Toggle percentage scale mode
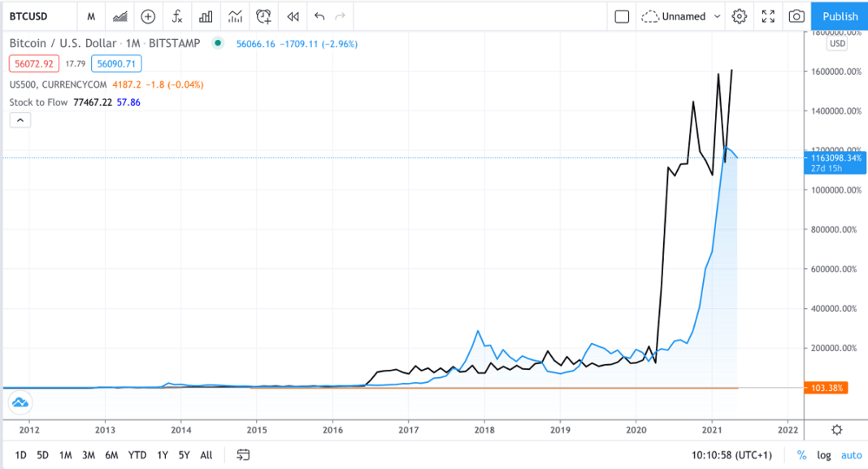Viewport: 868px width, 469px height. coord(801,455)
